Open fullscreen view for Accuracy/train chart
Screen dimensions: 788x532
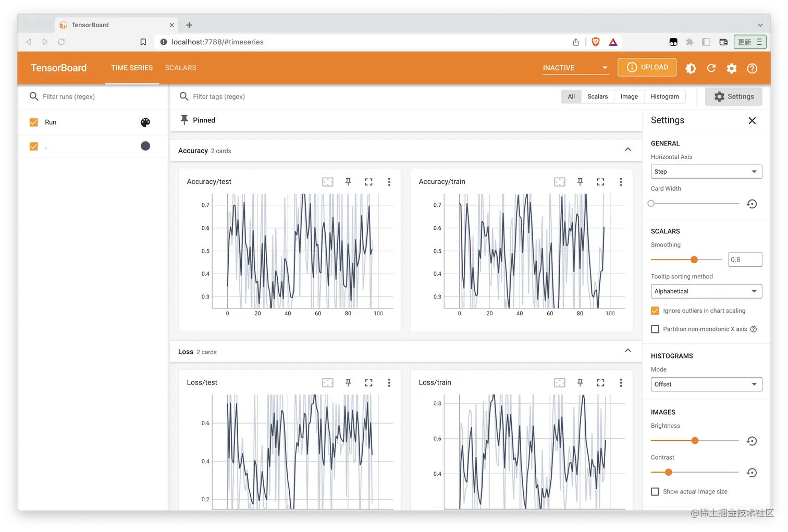(600, 182)
